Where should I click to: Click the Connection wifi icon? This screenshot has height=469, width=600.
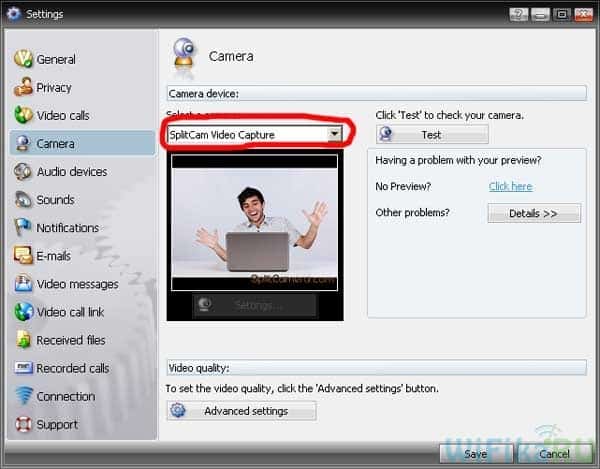[23, 396]
